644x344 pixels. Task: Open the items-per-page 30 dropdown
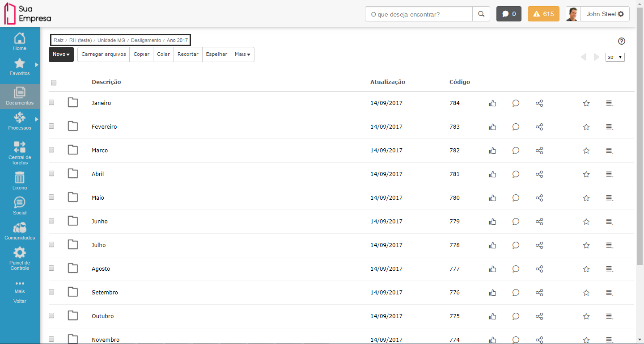point(615,57)
